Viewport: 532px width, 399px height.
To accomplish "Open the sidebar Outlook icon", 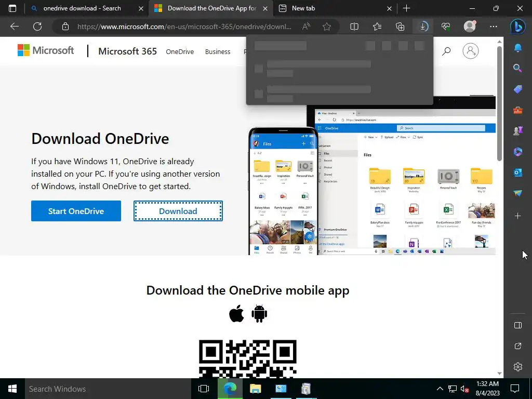I will 518,172.
